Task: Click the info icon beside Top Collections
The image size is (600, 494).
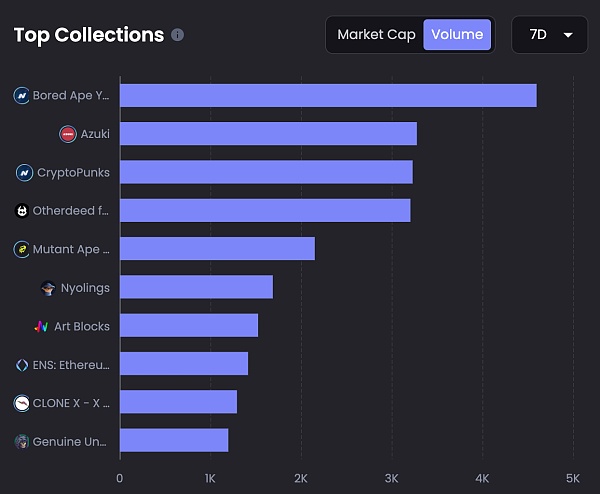Action: [x=177, y=35]
